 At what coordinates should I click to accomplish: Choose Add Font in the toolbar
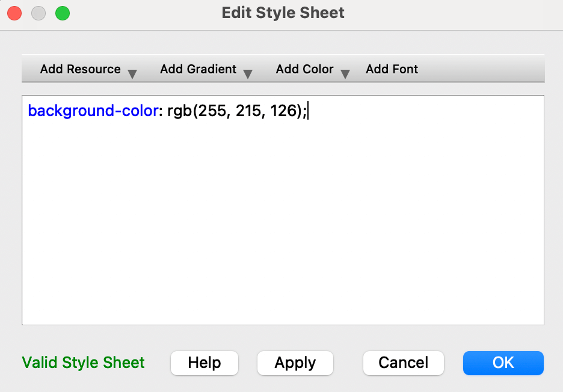click(x=392, y=69)
